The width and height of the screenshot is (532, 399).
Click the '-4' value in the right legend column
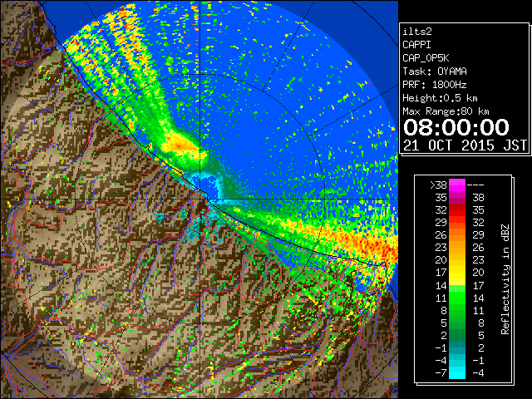(x=478, y=373)
